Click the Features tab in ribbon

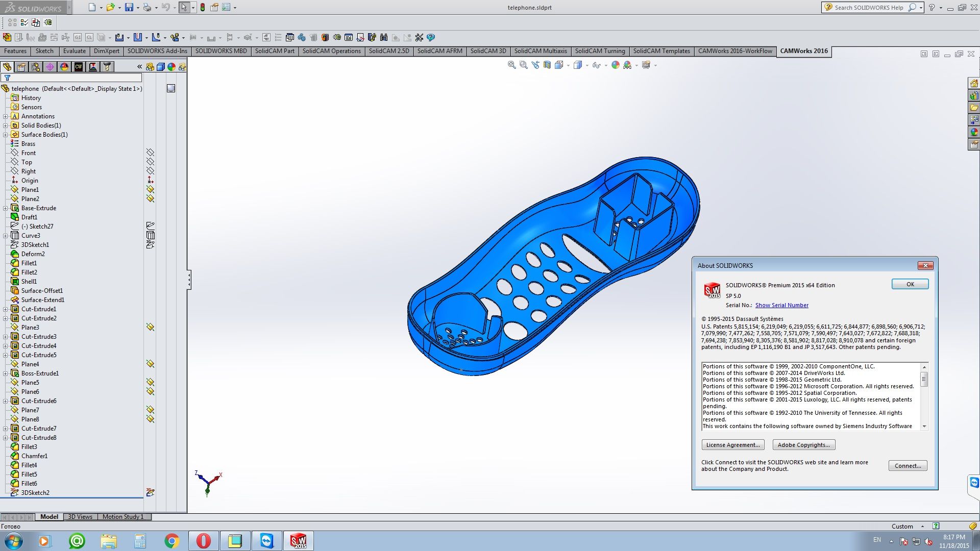(x=15, y=51)
